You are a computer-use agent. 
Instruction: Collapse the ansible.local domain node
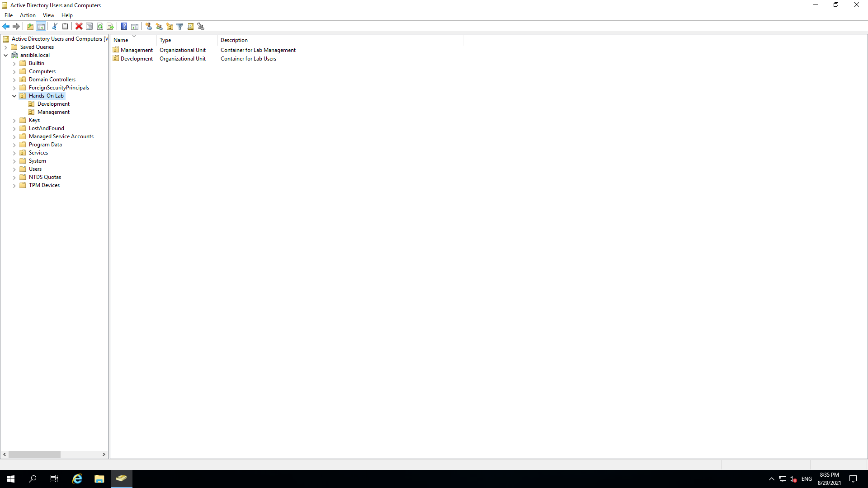[x=5, y=55]
